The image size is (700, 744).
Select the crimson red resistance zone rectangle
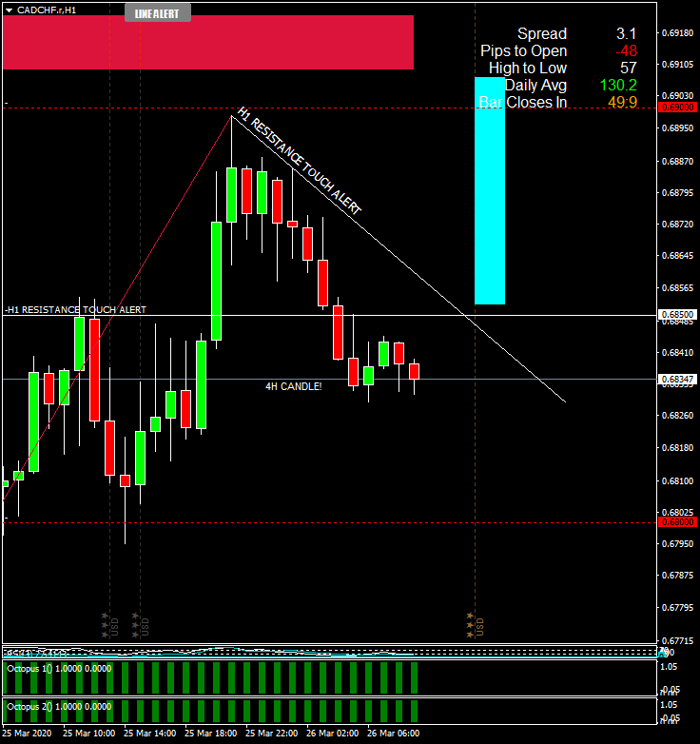click(207, 42)
